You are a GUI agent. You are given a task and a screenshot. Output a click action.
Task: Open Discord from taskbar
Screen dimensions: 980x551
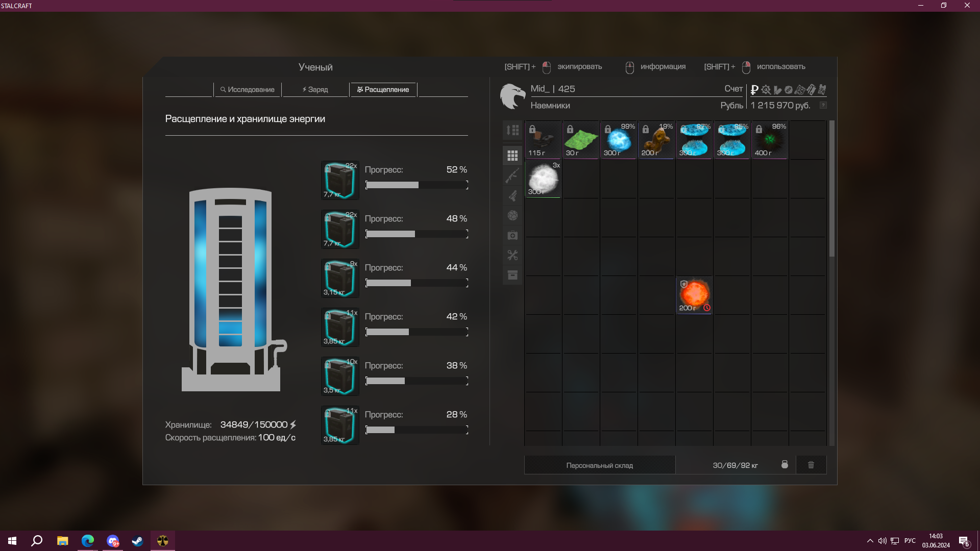click(113, 541)
